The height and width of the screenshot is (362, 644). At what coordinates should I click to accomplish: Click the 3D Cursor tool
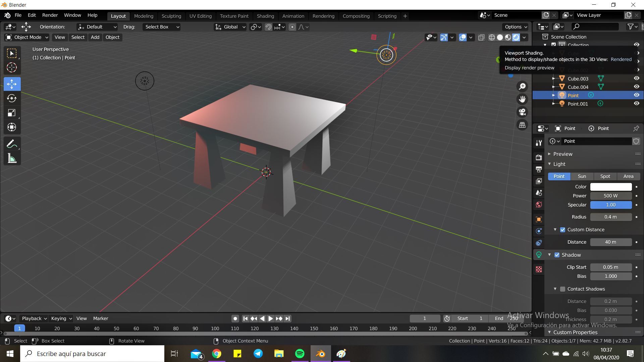pyautogui.click(x=12, y=67)
